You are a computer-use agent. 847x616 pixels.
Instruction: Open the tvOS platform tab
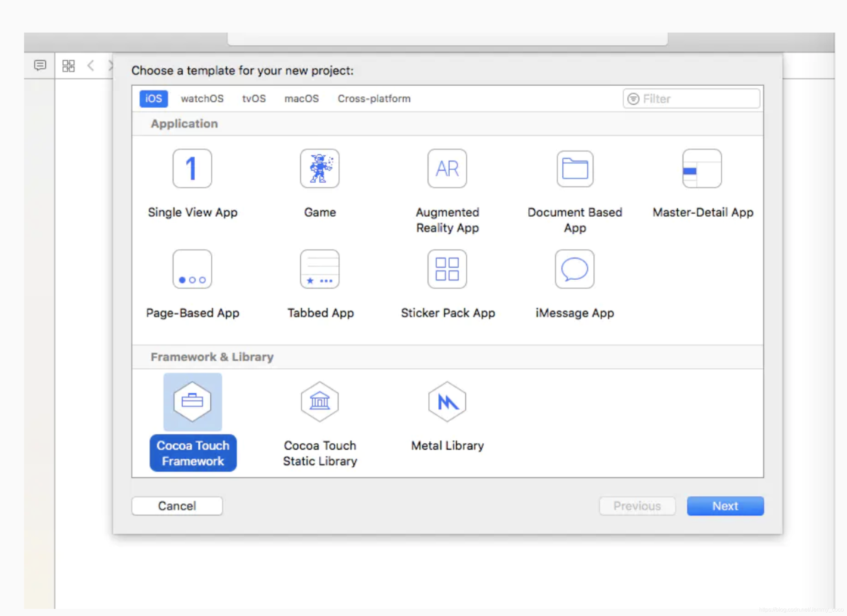tap(254, 98)
